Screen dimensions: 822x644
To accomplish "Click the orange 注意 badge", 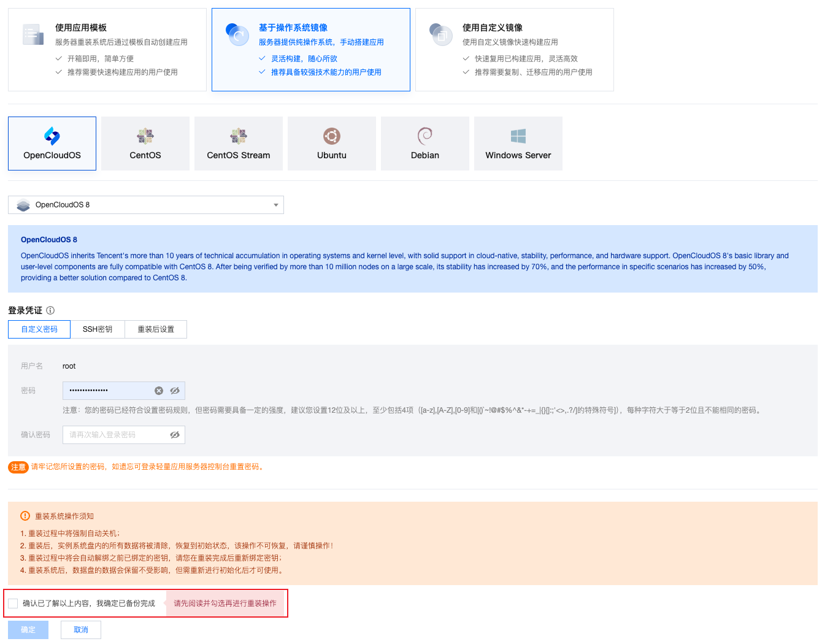I will coord(18,467).
